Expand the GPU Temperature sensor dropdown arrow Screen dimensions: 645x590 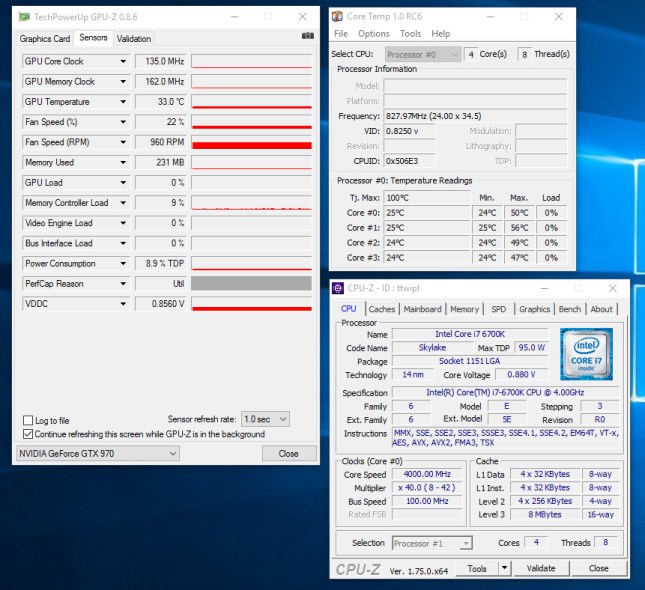click(123, 102)
